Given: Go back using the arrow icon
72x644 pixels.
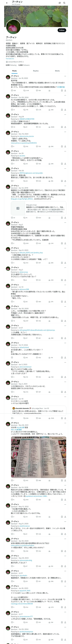Looking at the screenshot, I should (x=7, y=3).
